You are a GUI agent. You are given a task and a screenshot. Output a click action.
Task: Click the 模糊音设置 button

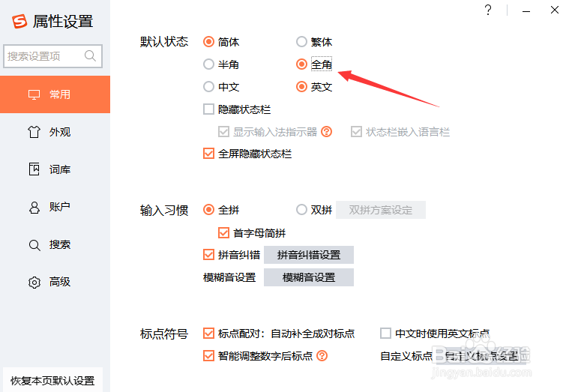click(x=308, y=277)
